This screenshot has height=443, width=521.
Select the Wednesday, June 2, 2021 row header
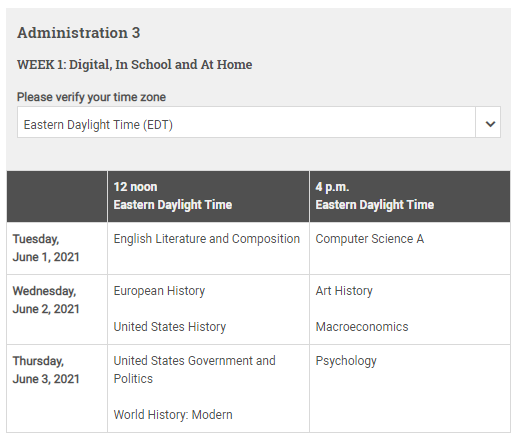57,309
